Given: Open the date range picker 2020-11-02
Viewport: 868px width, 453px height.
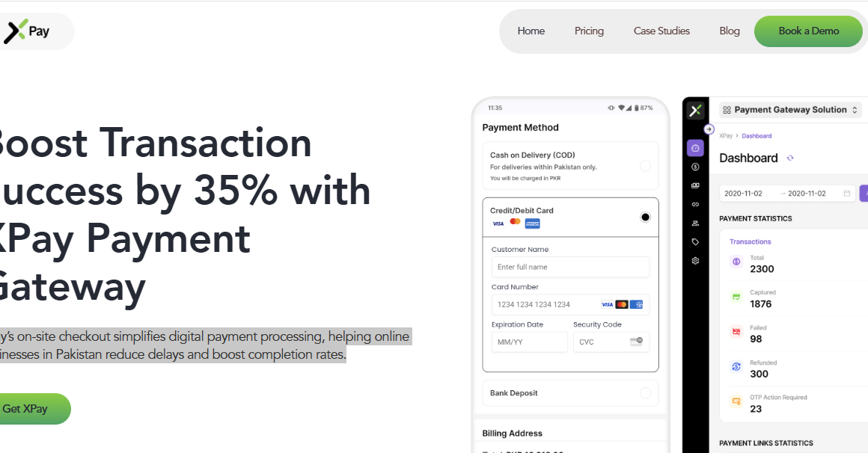Looking at the screenshot, I should coord(787,194).
